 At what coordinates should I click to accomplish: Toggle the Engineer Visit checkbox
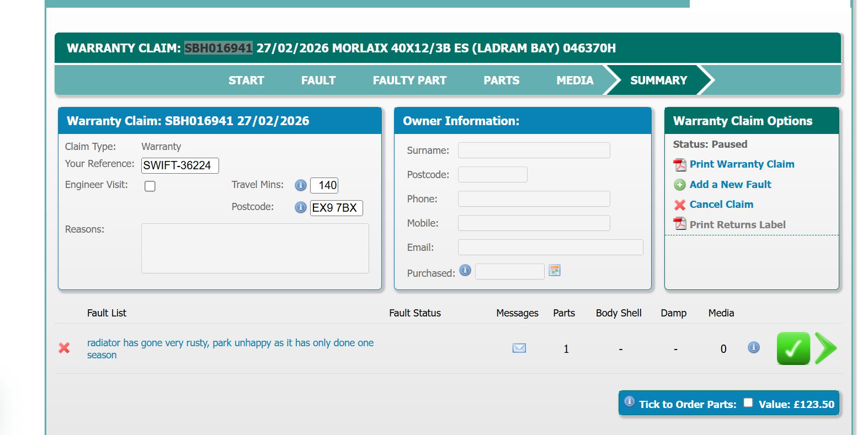click(150, 186)
